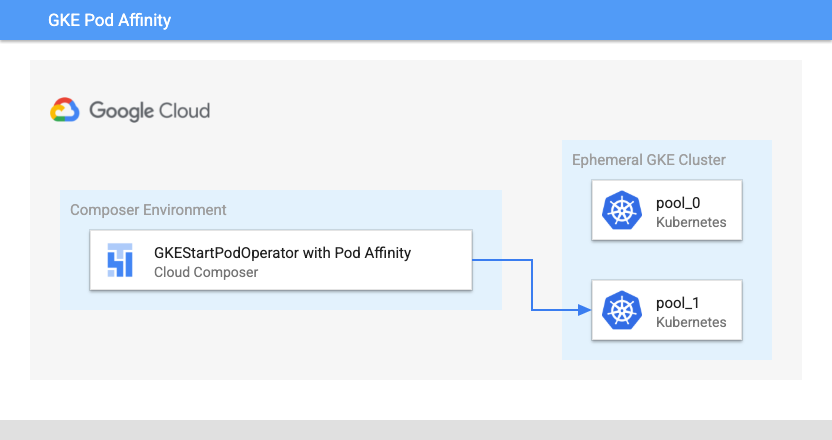Select the 'Composer Environment' label
Image resolution: width=832 pixels, height=440 pixels.
pos(148,210)
